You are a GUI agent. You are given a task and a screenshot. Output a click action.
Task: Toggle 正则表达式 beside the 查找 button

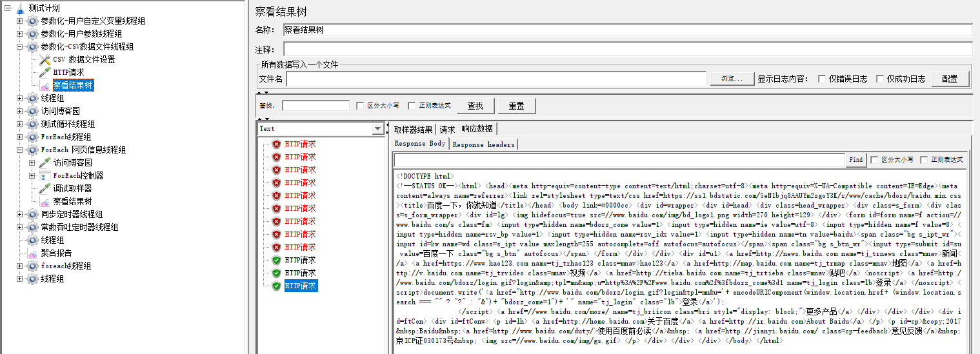click(412, 106)
